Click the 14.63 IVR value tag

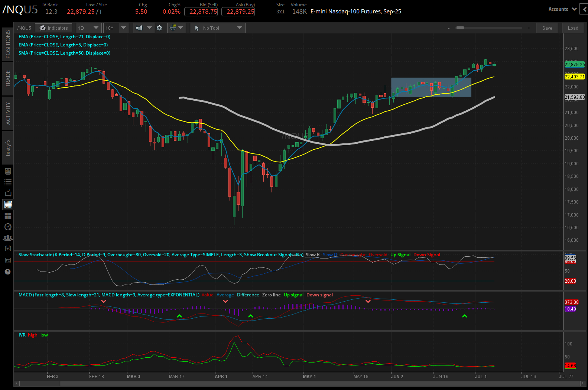(x=570, y=366)
